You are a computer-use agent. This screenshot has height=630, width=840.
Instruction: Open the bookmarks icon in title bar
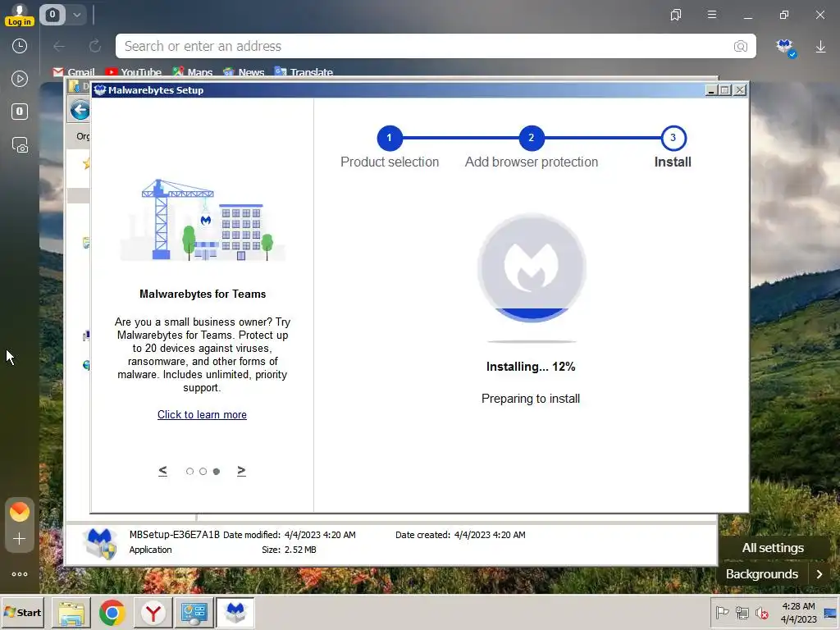tap(676, 15)
